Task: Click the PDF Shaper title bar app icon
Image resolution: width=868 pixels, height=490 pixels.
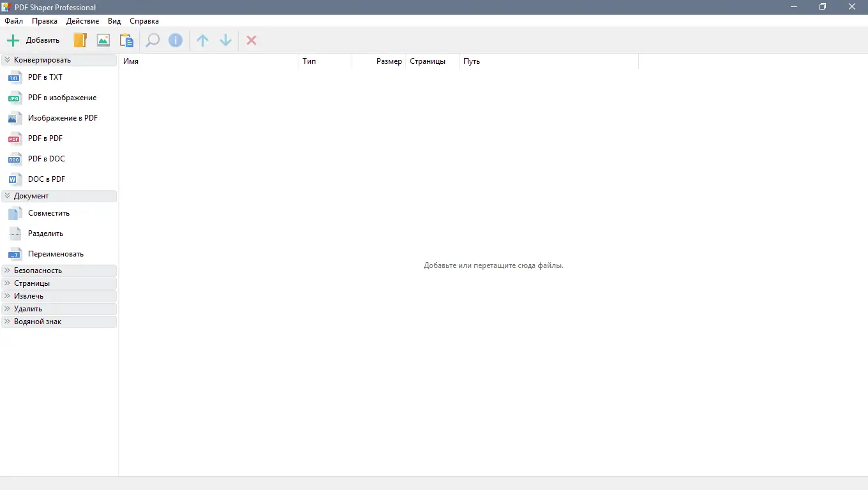Action: tap(7, 7)
